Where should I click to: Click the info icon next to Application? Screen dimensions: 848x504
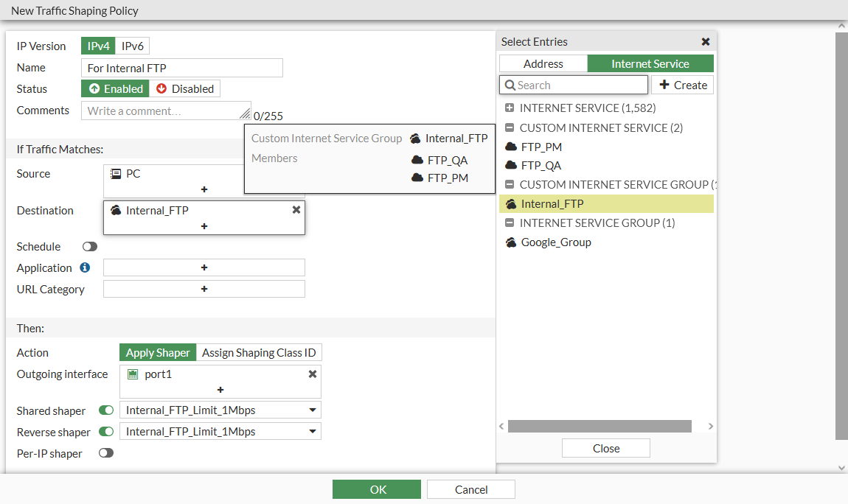(x=85, y=268)
